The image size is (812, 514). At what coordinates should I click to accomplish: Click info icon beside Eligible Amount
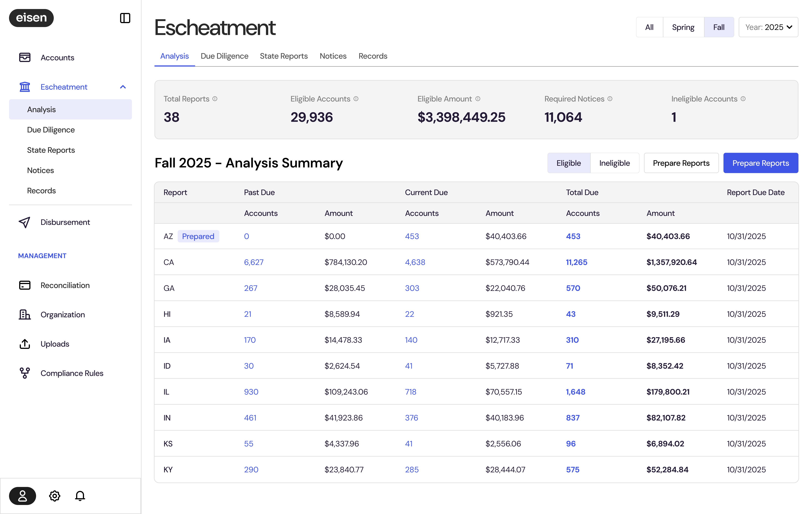(477, 99)
